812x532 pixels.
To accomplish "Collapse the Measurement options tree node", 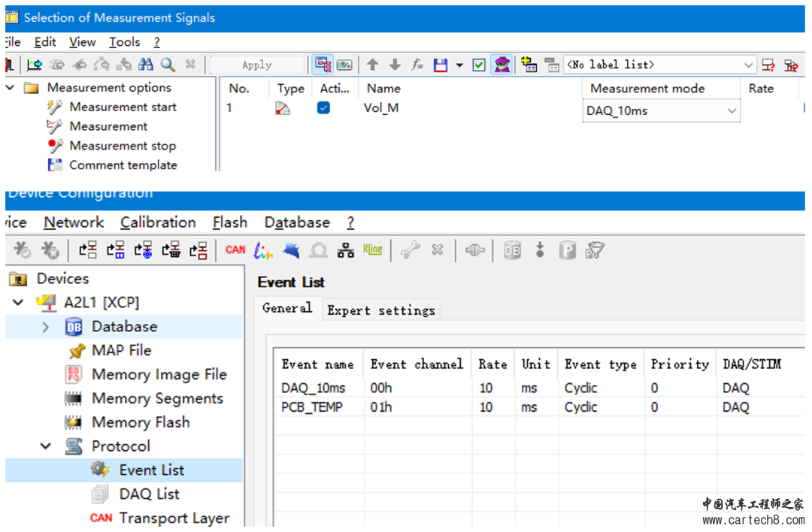I will [11, 87].
